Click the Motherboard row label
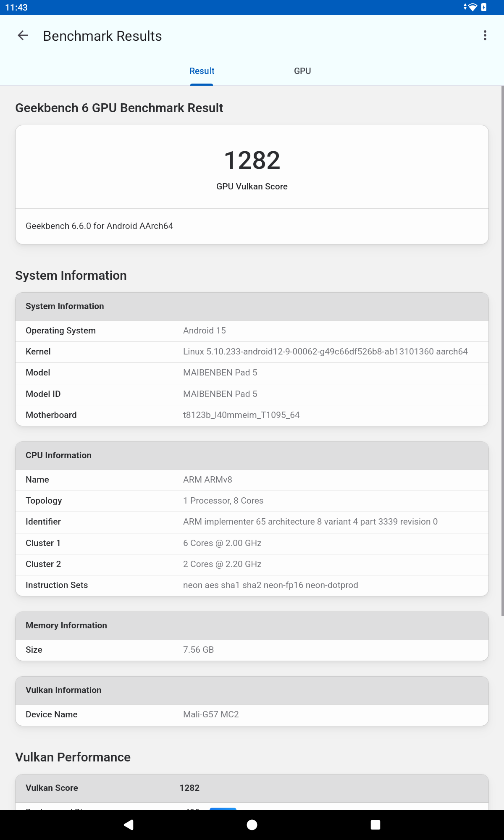The width and height of the screenshot is (504, 840). click(x=51, y=415)
